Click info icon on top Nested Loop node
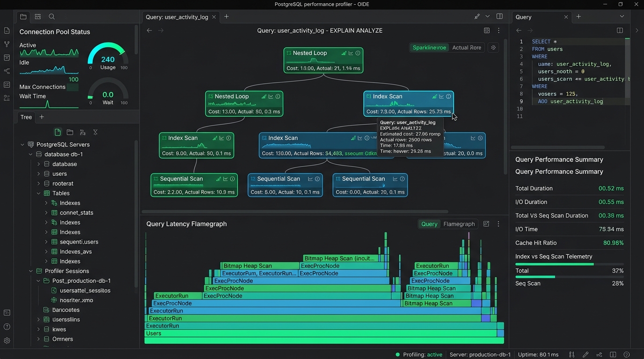 358,53
